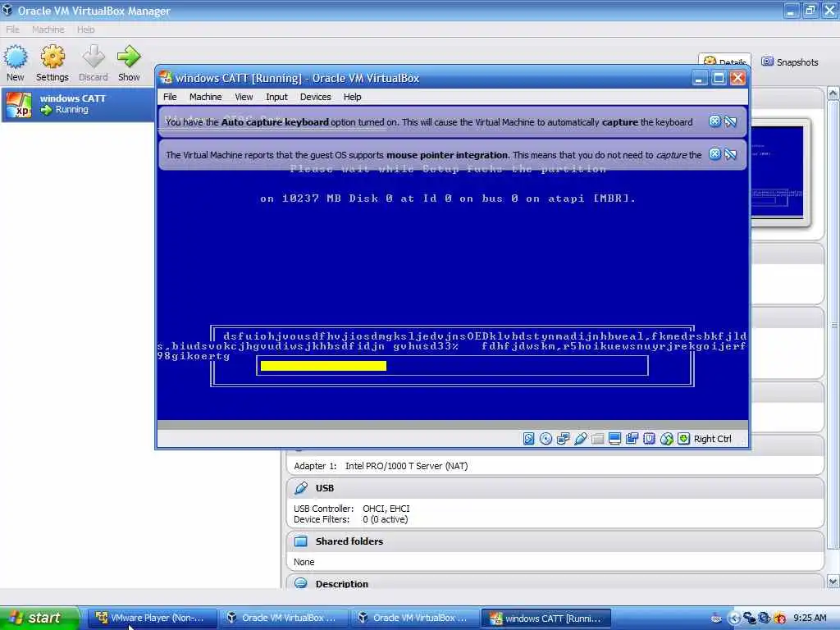Collapse the USB section header

(555, 488)
